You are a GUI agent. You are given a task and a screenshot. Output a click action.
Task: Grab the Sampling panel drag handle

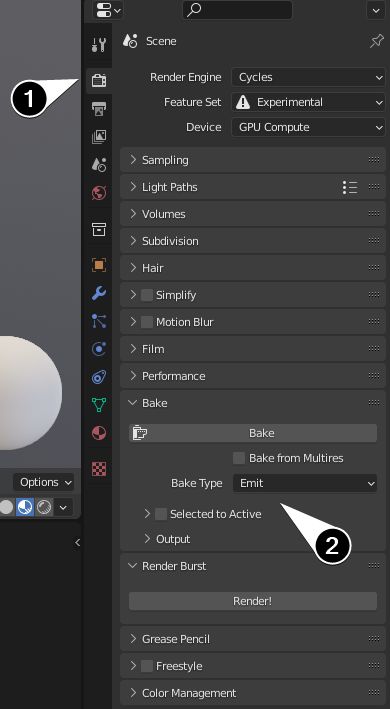click(x=374, y=160)
